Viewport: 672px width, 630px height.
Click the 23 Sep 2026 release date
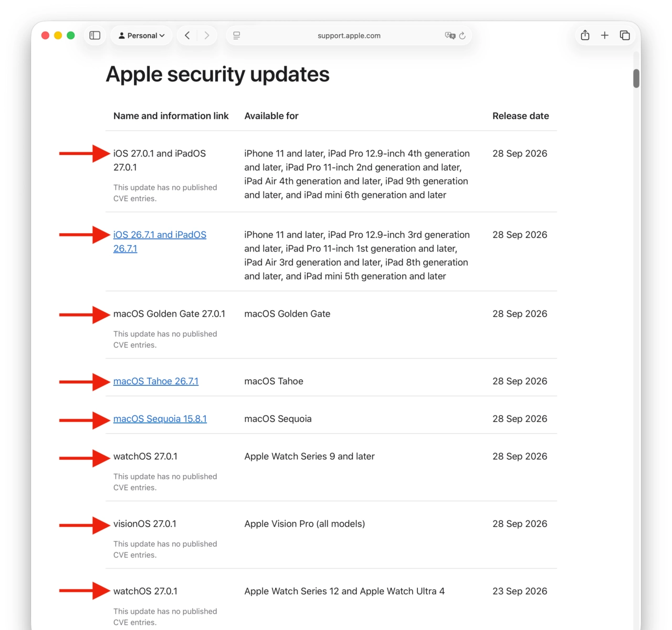click(x=520, y=591)
